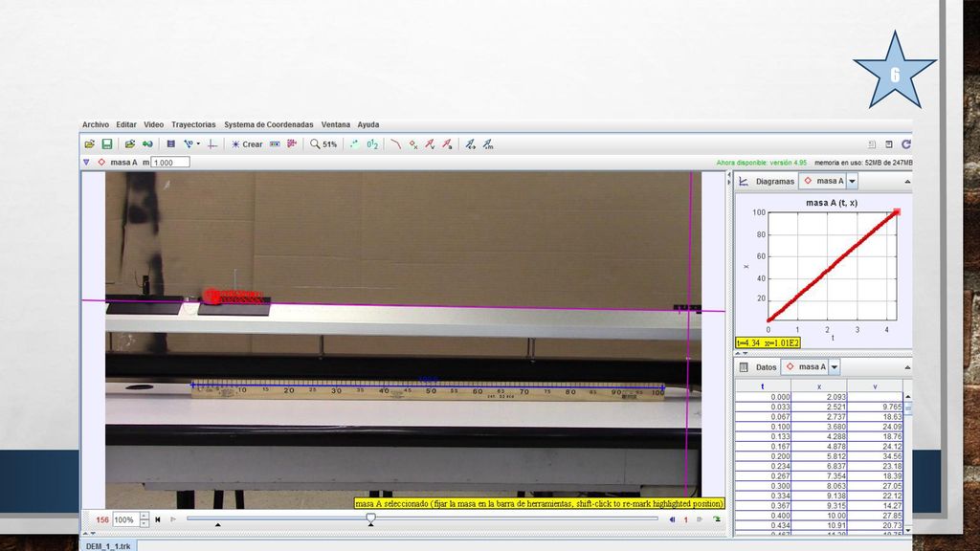Increase playback rate with spinner up arrow
Image resolution: width=980 pixels, height=551 pixels.
pos(145,516)
